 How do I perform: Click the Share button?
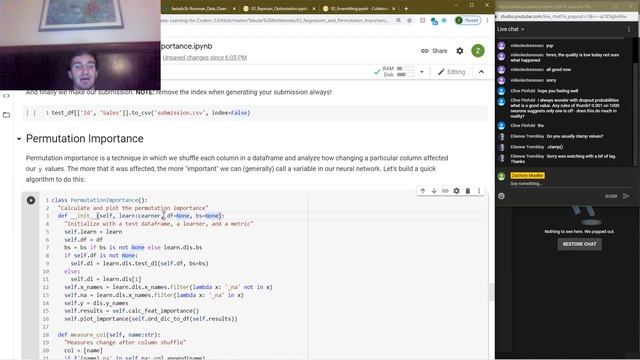434,51
